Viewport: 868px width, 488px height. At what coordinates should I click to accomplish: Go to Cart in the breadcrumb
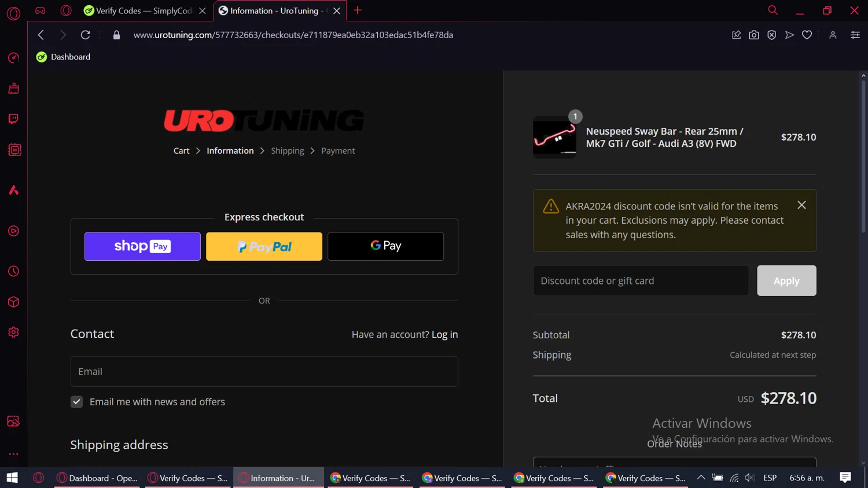tap(181, 151)
